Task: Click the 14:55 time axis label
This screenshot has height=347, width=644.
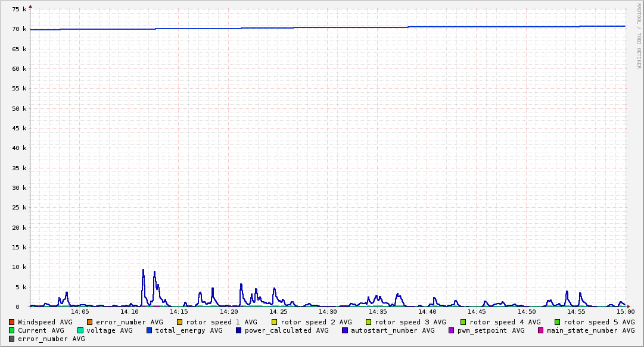Action: click(x=576, y=311)
